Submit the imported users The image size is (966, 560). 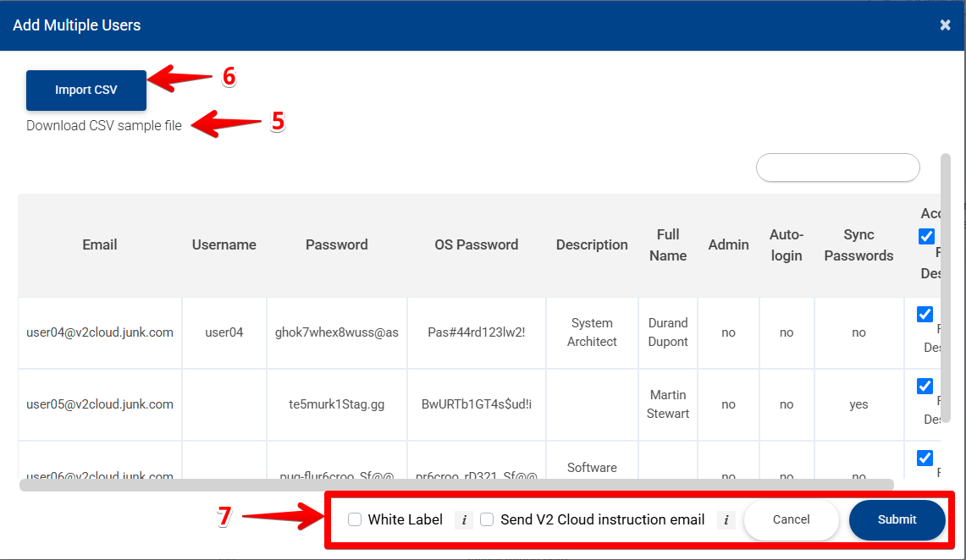pyautogui.click(x=897, y=519)
